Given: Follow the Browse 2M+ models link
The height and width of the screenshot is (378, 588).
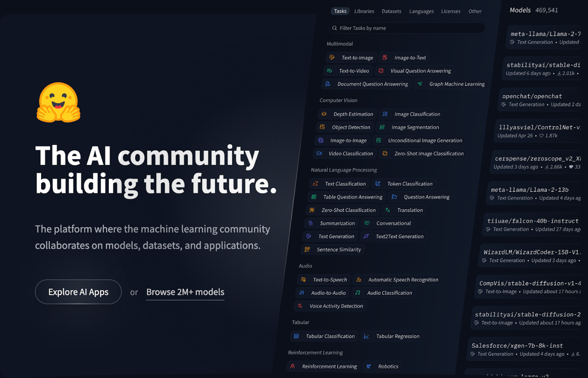Looking at the screenshot, I should tap(185, 292).
